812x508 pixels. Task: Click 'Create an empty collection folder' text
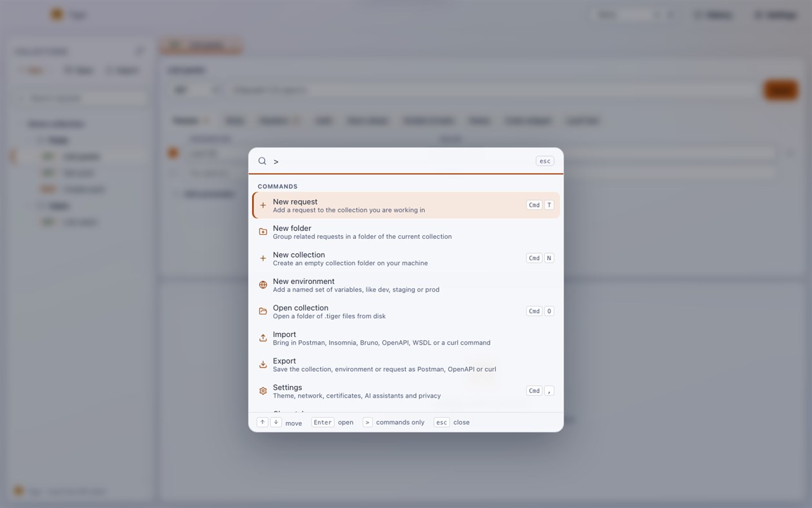click(350, 263)
